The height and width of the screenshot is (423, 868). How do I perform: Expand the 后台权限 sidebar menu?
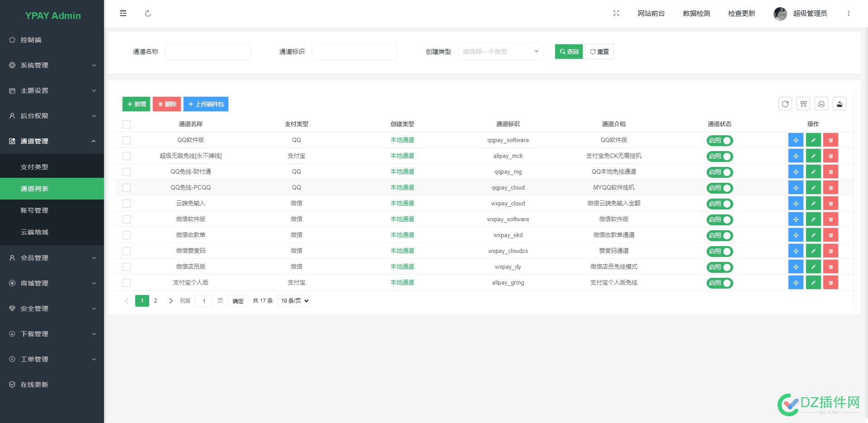click(x=52, y=116)
